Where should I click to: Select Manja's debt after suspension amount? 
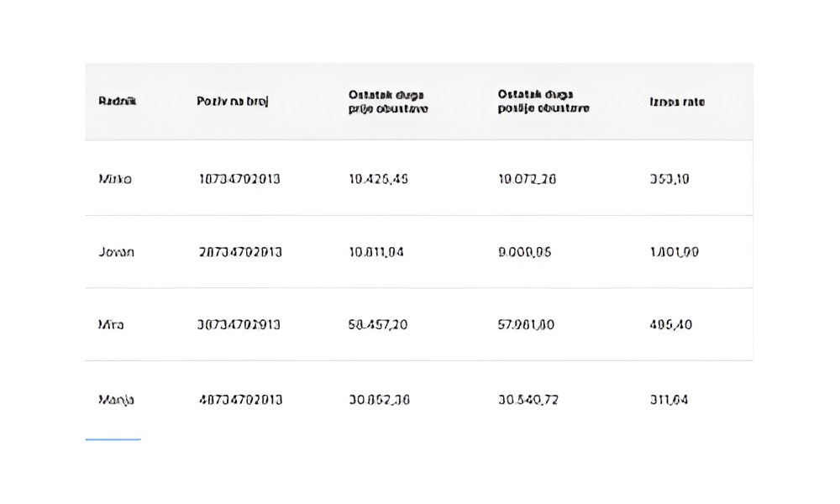coord(528,400)
